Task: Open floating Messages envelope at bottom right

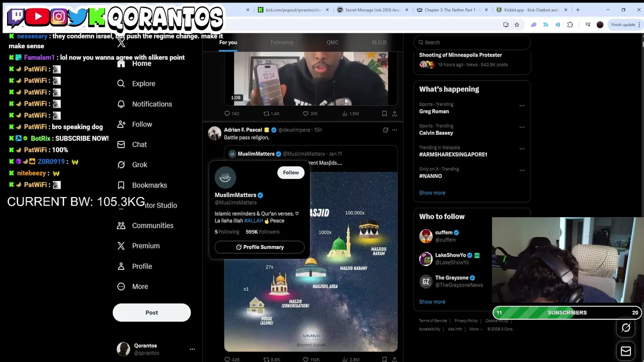Action: tap(626, 351)
